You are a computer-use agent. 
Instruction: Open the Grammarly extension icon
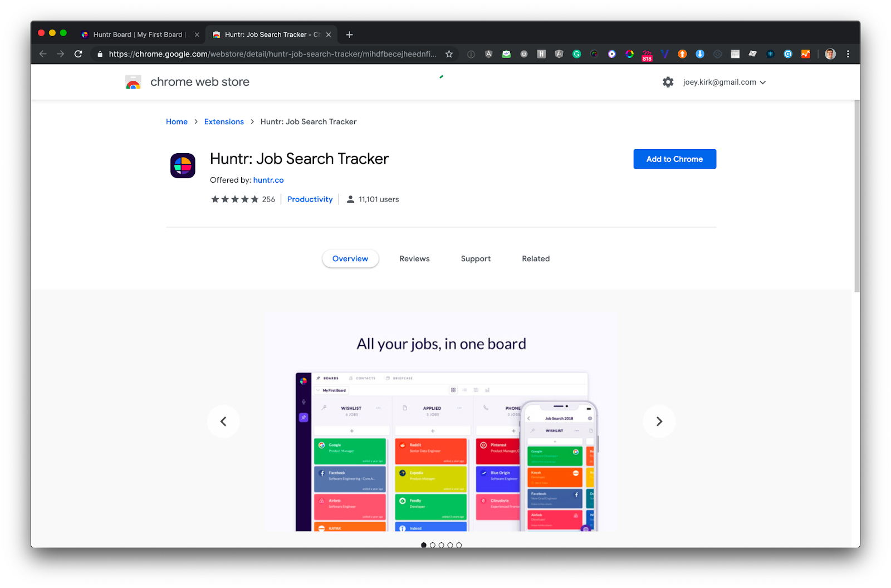click(577, 54)
